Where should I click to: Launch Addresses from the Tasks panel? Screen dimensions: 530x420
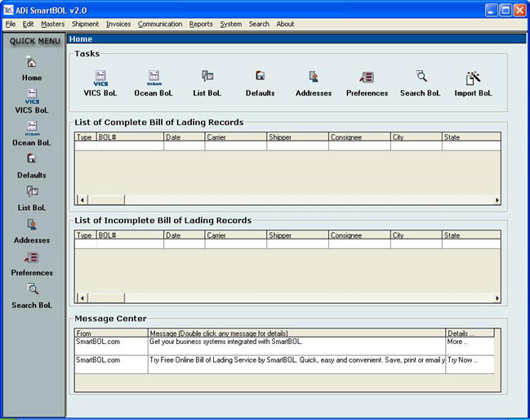coord(314,83)
